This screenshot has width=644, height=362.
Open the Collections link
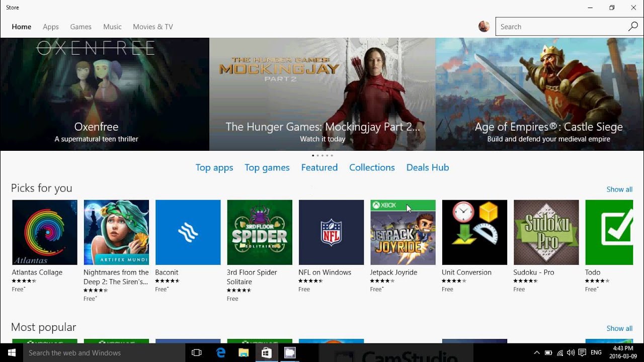pos(372,167)
